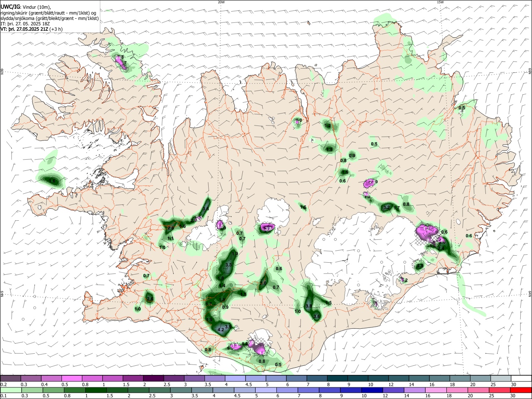Click the '3.2' precipitation value on the map

click(387, 207)
